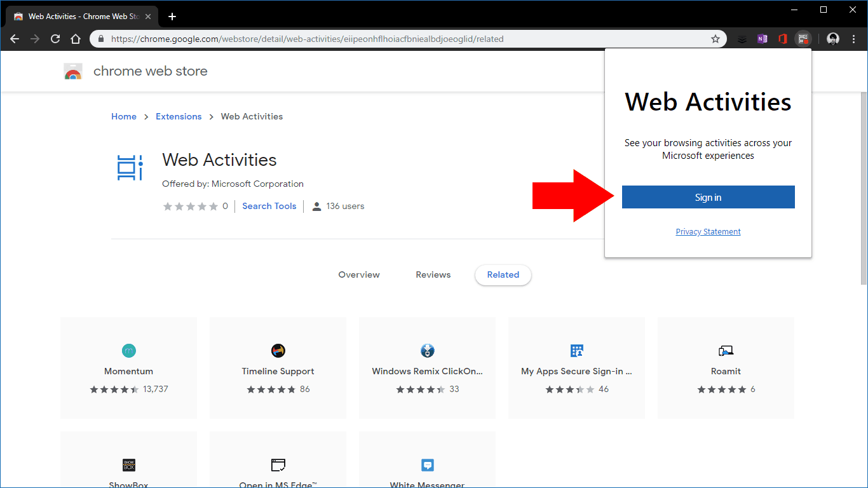Click the Web Activities extension logo
Image resolution: width=868 pixels, height=488 pixels.
pos(130,167)
